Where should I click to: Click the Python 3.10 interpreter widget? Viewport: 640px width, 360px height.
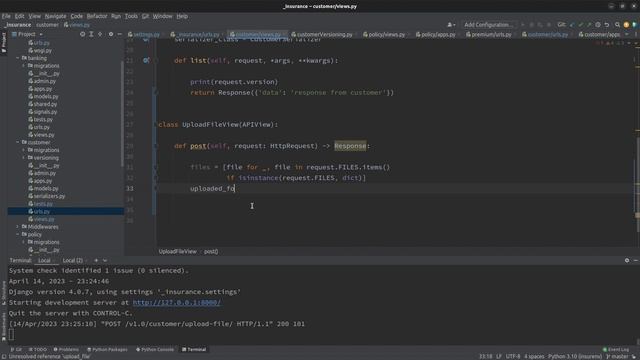575,357
